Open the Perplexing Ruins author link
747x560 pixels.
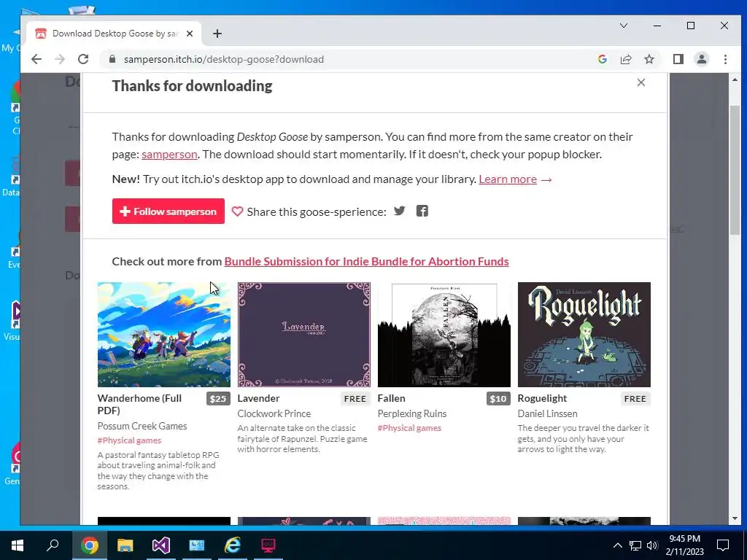(x=412, y=413)
